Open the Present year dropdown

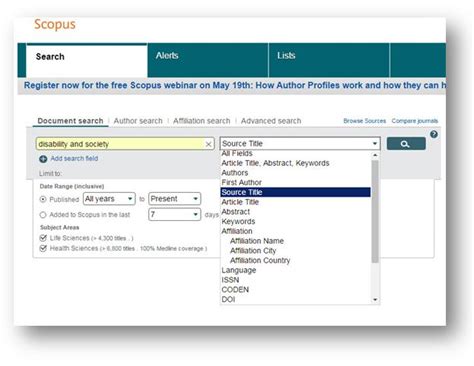point(175,199)
